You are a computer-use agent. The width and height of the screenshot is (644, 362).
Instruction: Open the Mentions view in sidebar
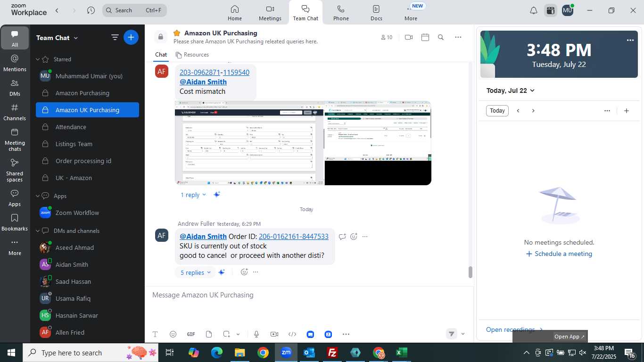[x=15, y=63]
